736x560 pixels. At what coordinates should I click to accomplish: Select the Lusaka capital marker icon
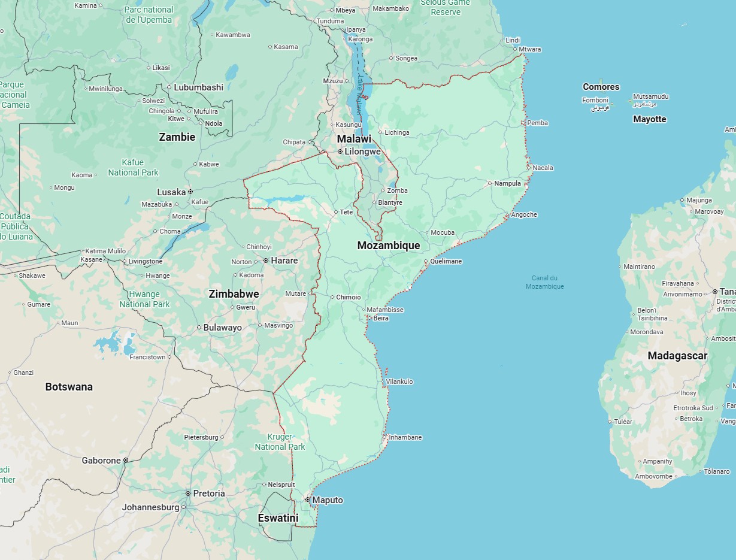190,192
